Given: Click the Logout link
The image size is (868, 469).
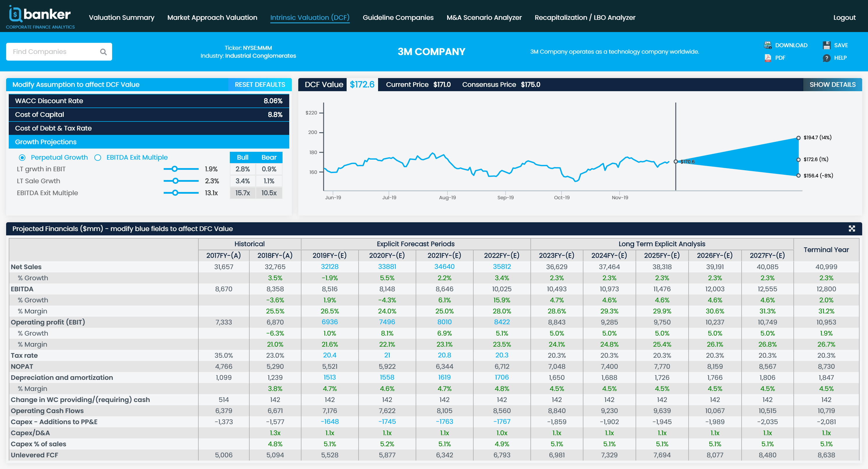Looking at the screenshot, I should 844,17.
